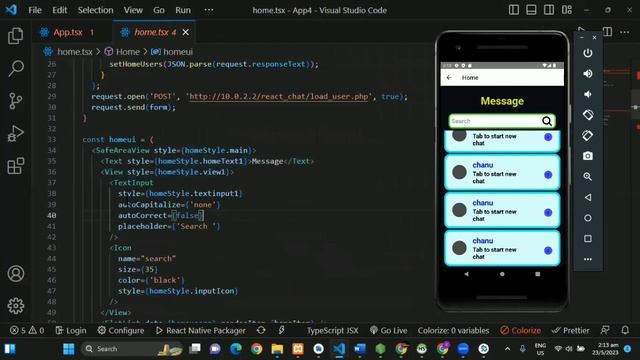Click the split editor right icon
The height and width of the screenshot is (360, 640).
coord(607,32)
